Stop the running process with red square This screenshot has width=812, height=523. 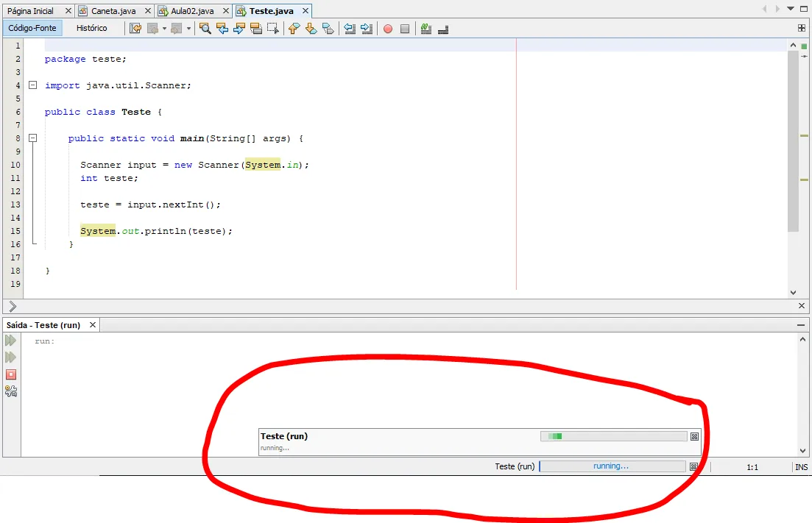[11, 374]
